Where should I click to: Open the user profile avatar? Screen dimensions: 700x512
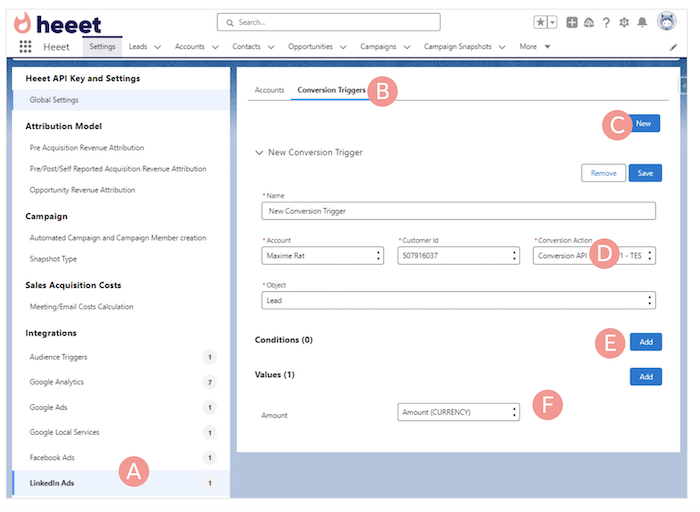[667, 21]
